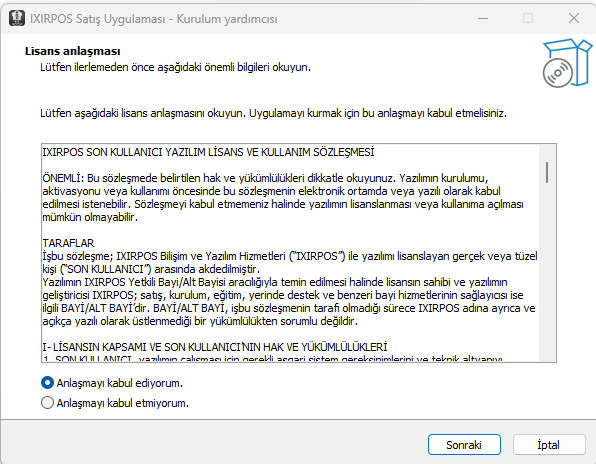The image size is (596, 464).
Task: Close the Kurulum yardımcısı window
Action: click(574, 18)
